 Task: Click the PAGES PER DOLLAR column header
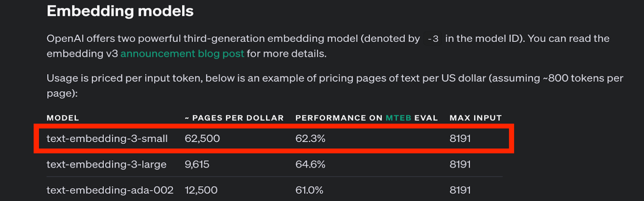click(x=234, y=118)
